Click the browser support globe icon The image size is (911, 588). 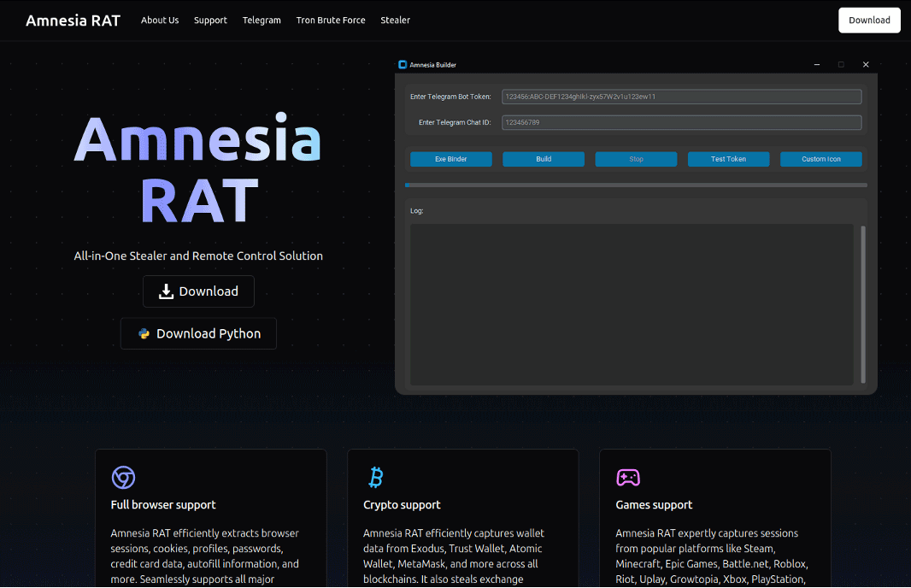[x=123, y=478]
